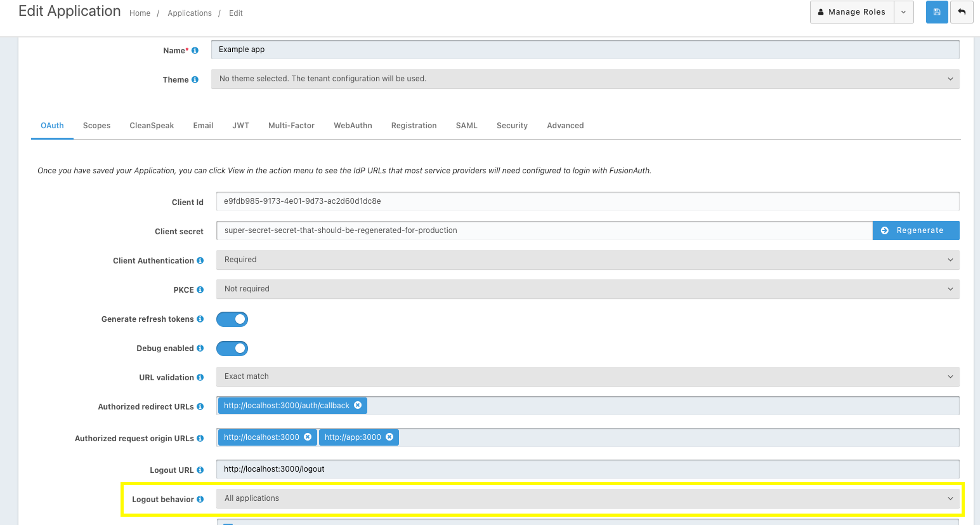Expand the Client Authentication dropdown

tap(587, 260)
